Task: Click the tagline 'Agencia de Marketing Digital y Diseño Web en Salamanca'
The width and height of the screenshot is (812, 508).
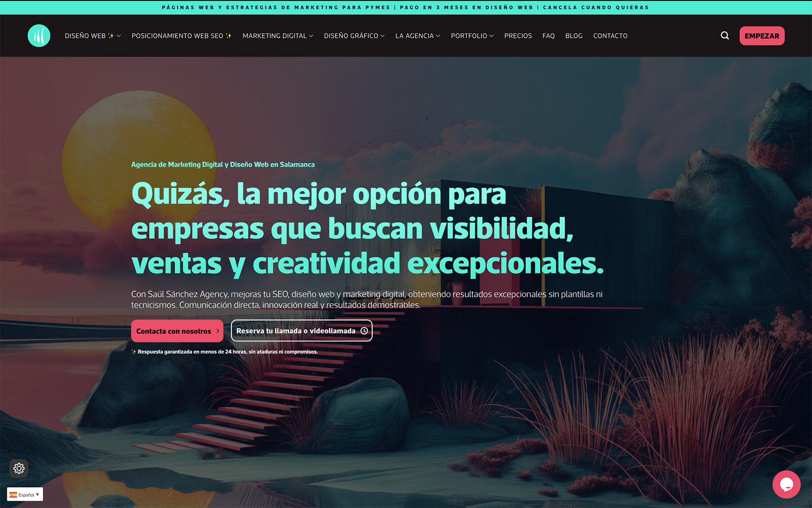Action: point(223,165)
